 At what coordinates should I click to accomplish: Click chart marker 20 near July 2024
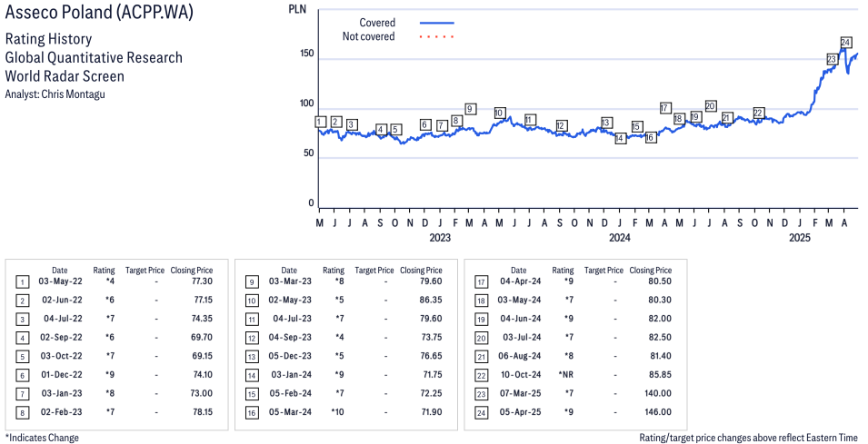[711, 106]
